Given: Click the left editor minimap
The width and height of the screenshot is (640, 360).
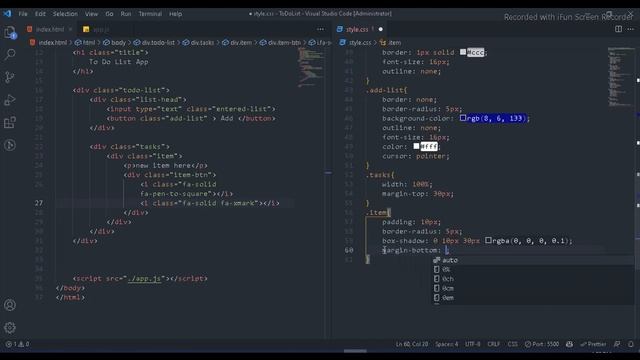Looking at the screenshot, I should click(311, 68).
